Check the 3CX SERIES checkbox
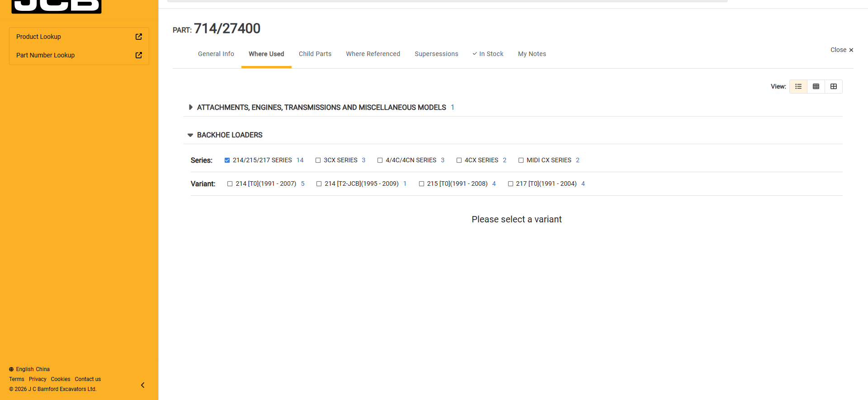 tap(318, 160)
